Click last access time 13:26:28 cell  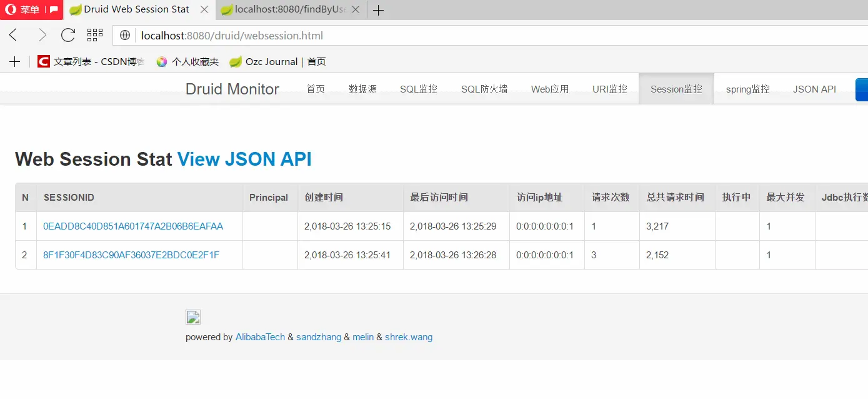(456, 255)
